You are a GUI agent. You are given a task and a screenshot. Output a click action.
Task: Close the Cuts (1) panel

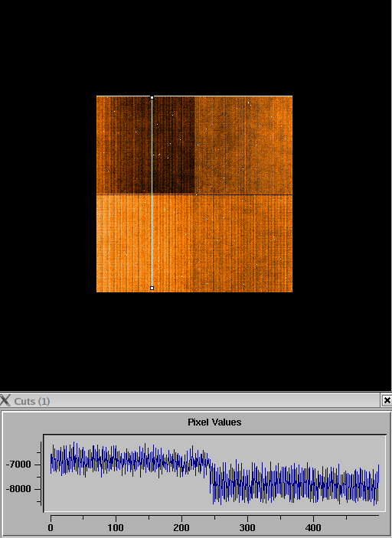[387, 400]
